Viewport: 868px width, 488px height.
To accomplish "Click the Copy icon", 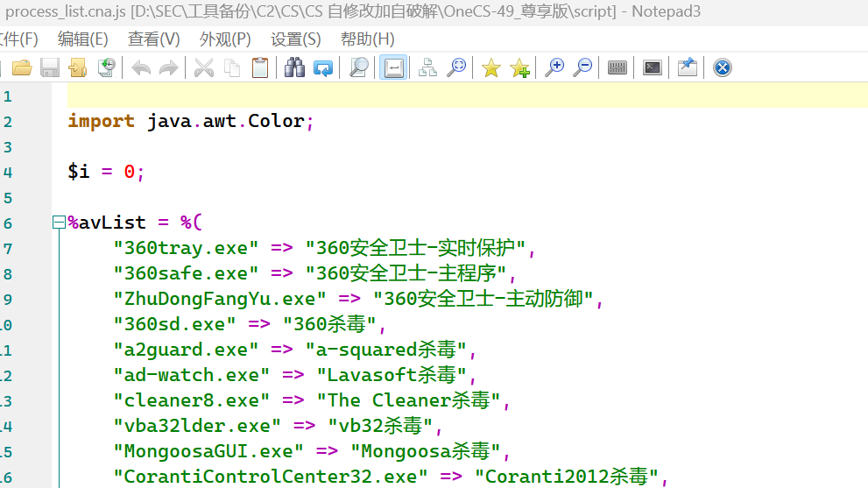I will [x=232, y=67].
